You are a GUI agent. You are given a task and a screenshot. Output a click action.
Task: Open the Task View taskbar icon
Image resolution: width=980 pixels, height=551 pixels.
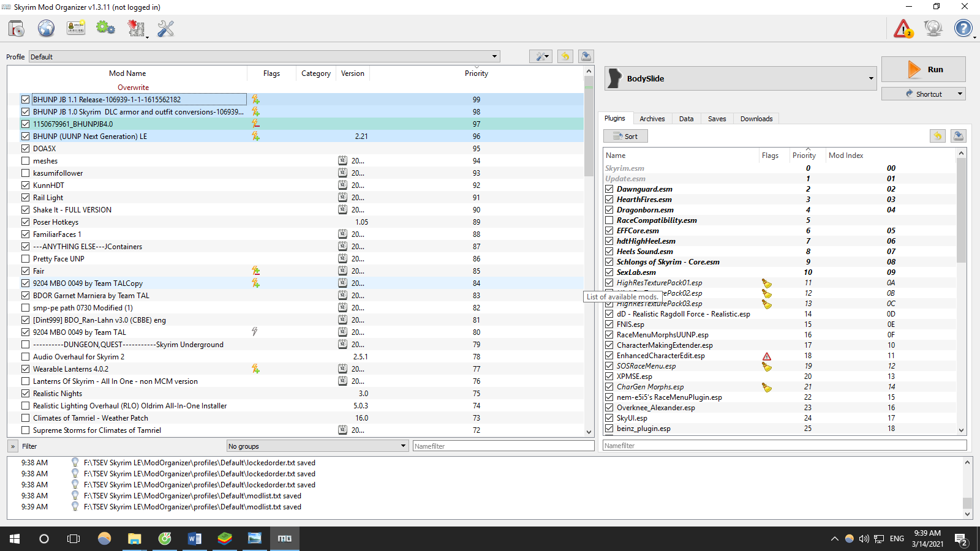tap(73, 539)
